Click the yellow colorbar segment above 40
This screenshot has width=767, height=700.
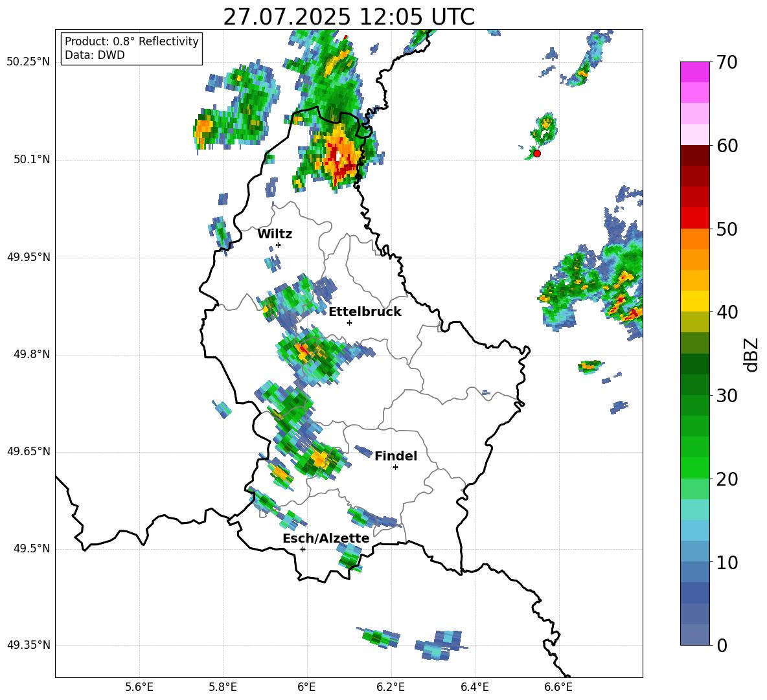[x=694, y=301]
